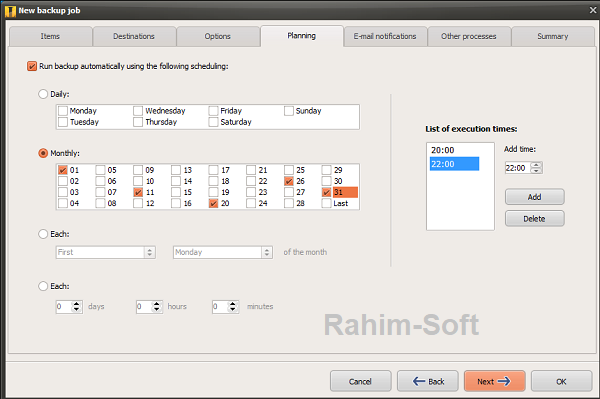This screenshot has height=399, width=600.
Task: Click the backup app icon in title bar
Action: tap(10, 11)
